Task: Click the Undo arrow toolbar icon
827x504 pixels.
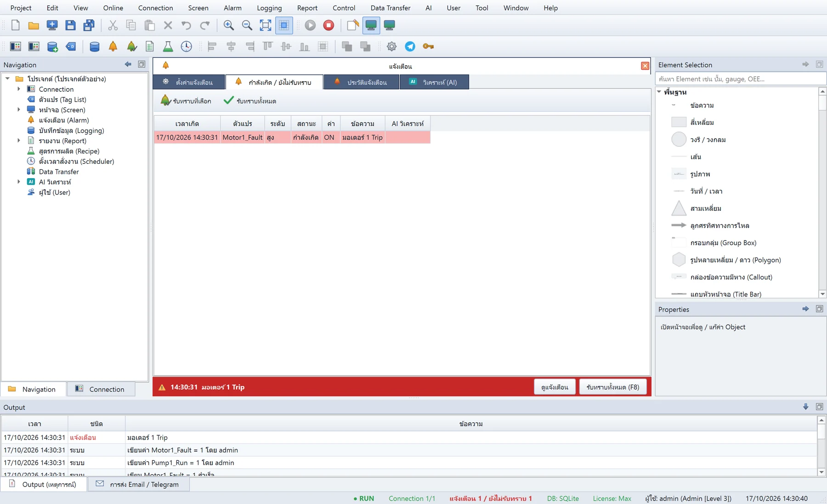Action: coord(186,25)
